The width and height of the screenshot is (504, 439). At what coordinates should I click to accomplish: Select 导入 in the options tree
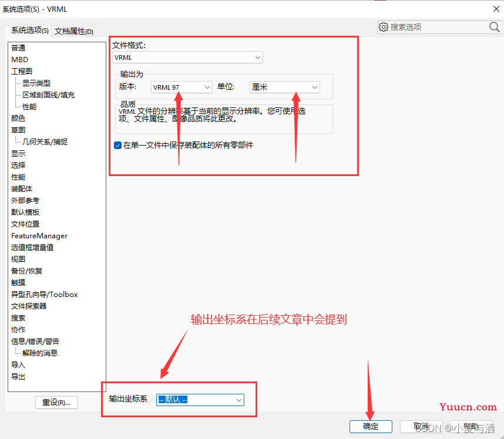tap(18, 365)
